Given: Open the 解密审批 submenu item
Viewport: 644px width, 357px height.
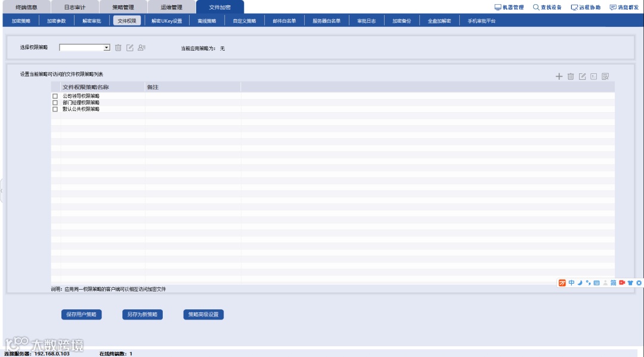Looking at the screenshot, I should (x=92, y=21).
